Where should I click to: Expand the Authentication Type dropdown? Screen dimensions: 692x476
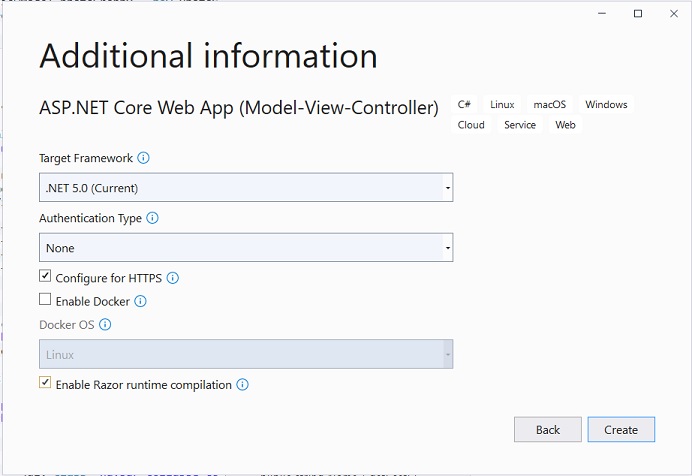pyautogui.click(x=245, y=248)
